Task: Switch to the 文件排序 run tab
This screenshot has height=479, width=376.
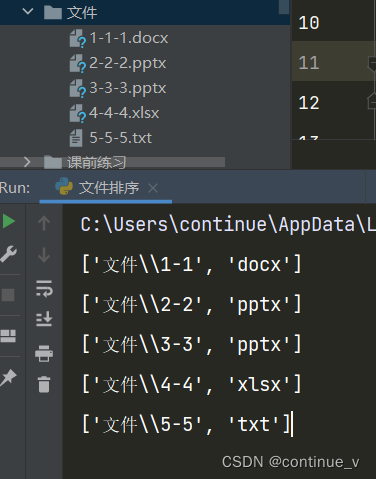Action: point(109,188)
